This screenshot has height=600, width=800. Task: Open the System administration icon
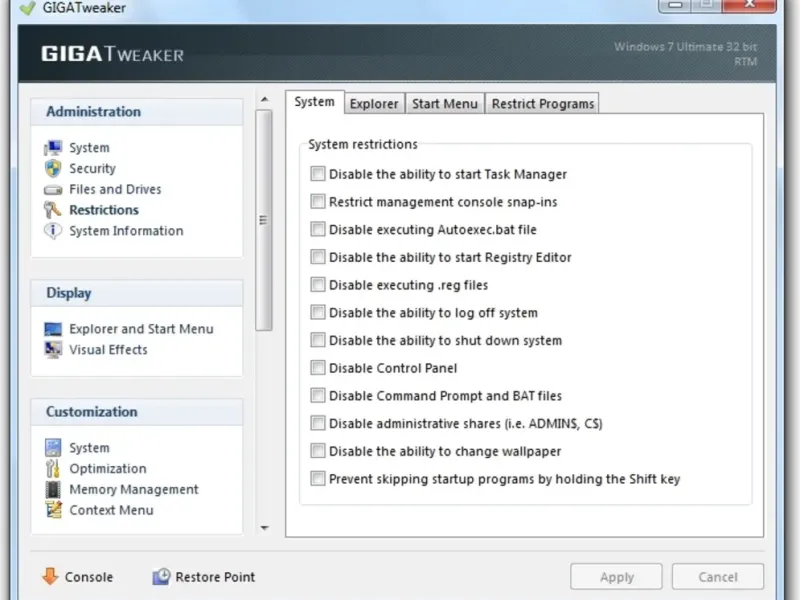53,148
